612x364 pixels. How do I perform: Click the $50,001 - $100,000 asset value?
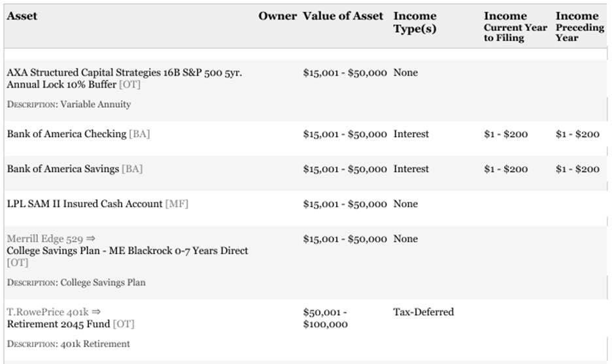click(326, 318)
